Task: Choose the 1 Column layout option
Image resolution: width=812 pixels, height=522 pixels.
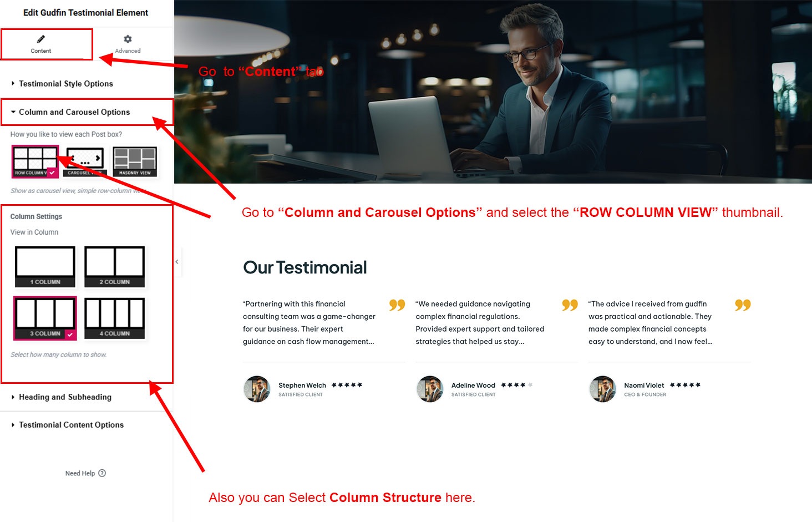Action: tap(45, 267)
